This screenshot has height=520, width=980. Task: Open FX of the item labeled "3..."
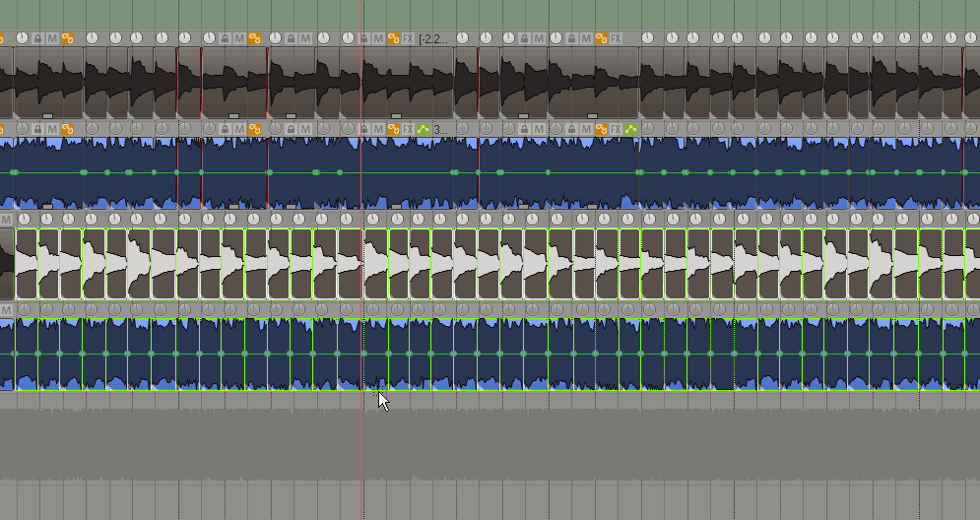coord(408,129)
